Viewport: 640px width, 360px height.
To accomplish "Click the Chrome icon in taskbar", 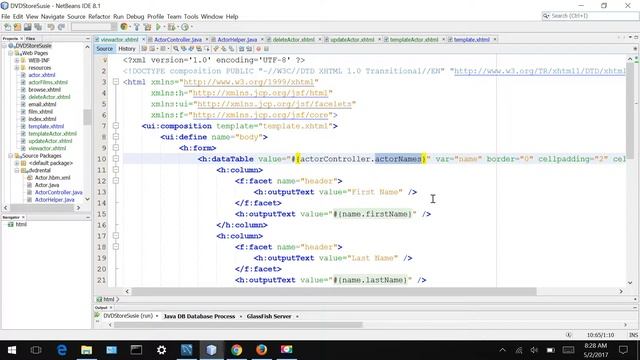I will coord(236,350).
